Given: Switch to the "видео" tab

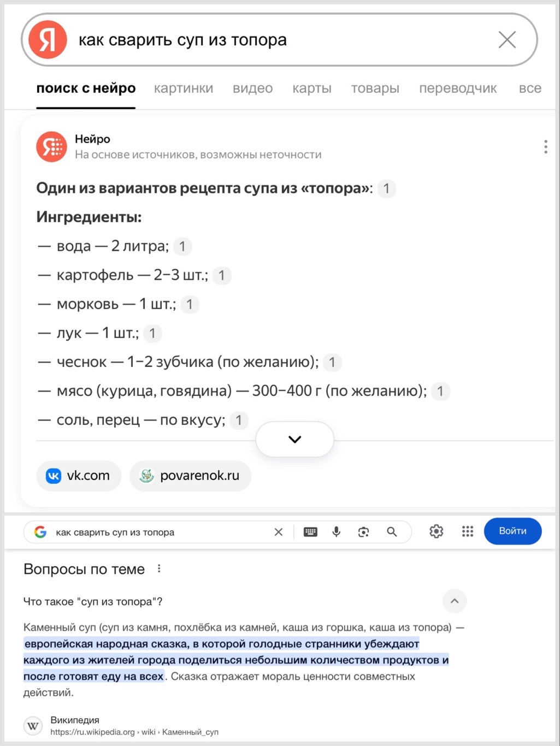Looking at the screenshot, I should point(252,88).
